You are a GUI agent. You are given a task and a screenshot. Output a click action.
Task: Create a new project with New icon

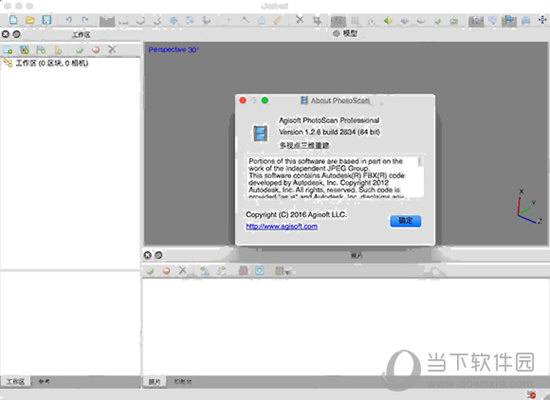(x=13, y=20)
